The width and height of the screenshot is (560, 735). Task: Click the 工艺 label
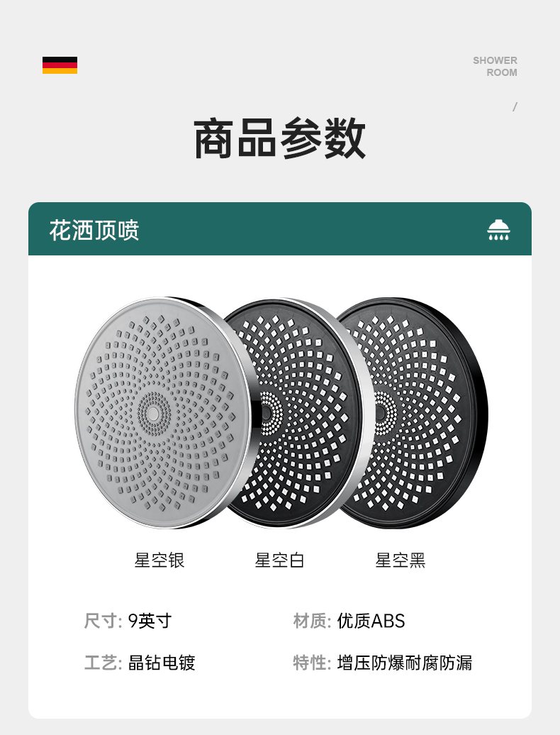coord(103,663)
